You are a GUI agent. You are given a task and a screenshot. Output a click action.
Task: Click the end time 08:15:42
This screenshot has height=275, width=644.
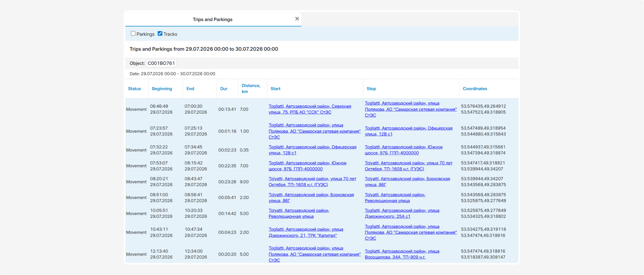[193, 163]
